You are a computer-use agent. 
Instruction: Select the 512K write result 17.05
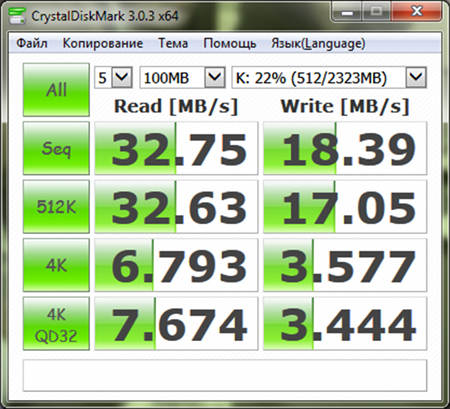pyautogui.click(x=345, y=207)
